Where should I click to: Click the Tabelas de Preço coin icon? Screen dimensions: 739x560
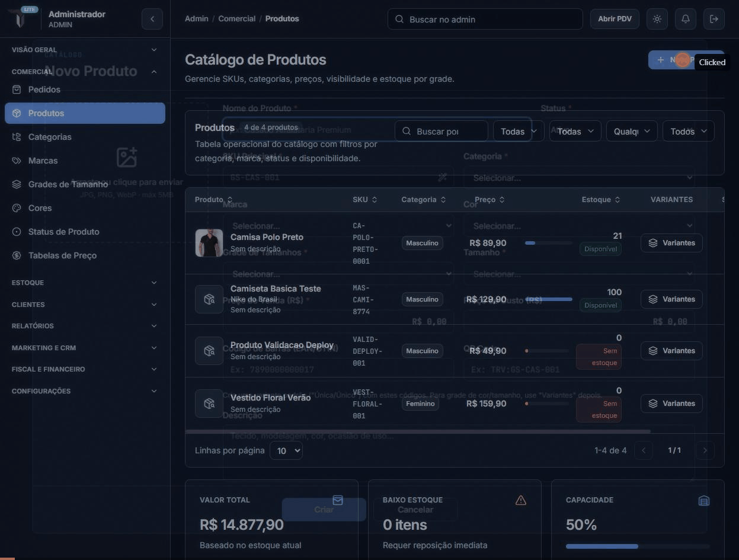point(17,255)
